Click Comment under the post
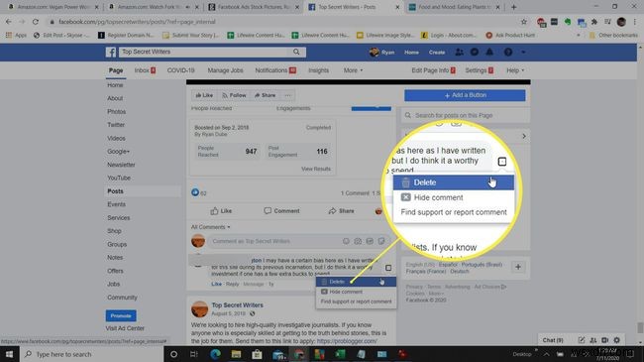644x362 pixels. click(281, 211)
